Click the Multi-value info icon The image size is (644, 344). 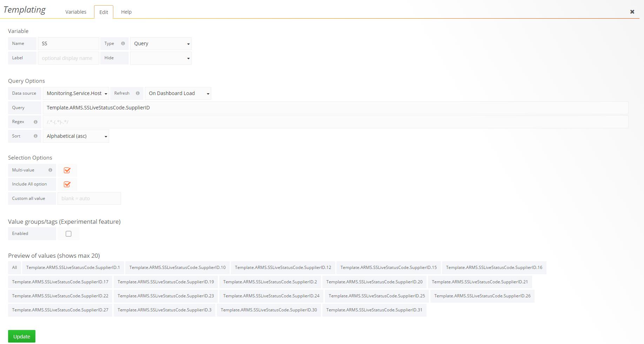pyautogui.click(x=50, y=170)
